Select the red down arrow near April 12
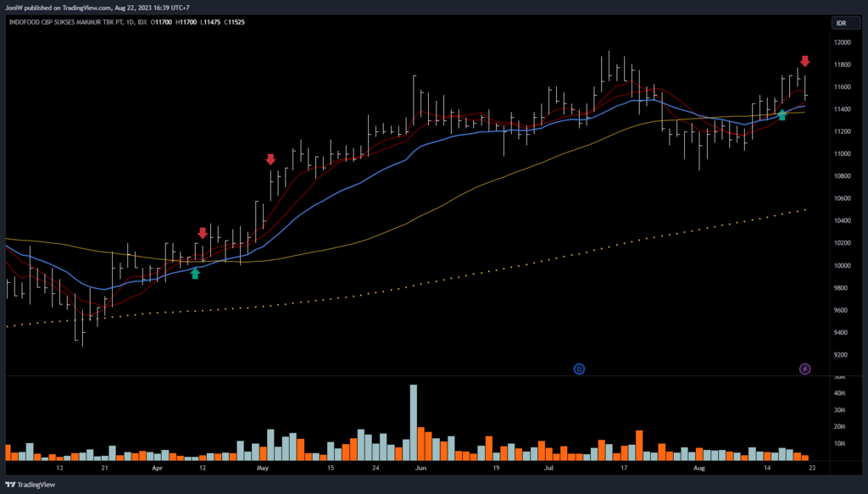The height and width of the screenshot is (494, 868). tap(203, 233)
